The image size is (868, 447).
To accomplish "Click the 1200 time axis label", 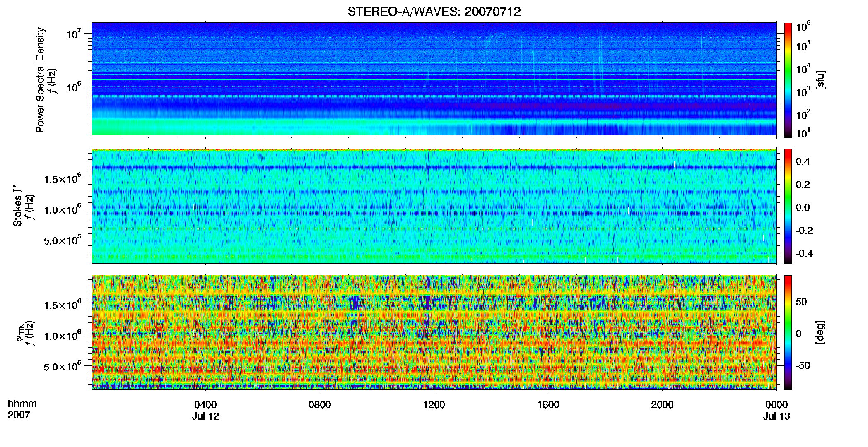I will coord(434,404).
